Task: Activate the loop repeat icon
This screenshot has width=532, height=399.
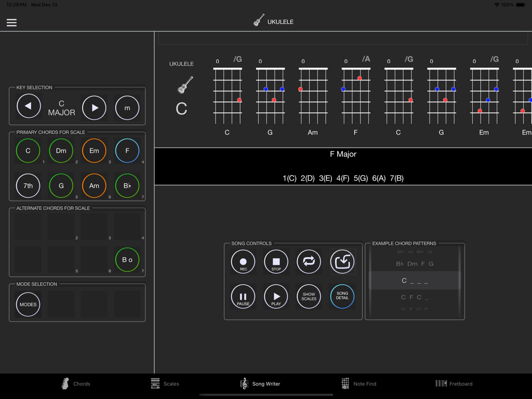Action: click(x=309, y=261)
